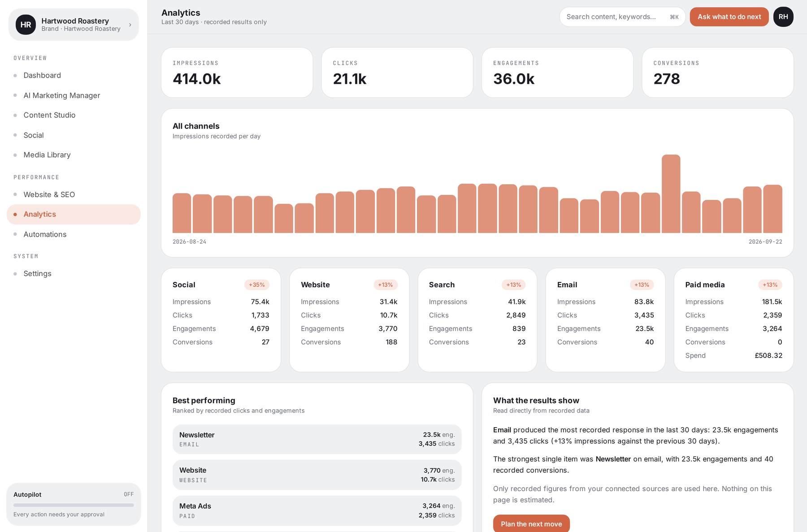Viewport: 807px width, 532px height.
Task: Go to AI Marketing Manager
Action: [x=74, y=95]
